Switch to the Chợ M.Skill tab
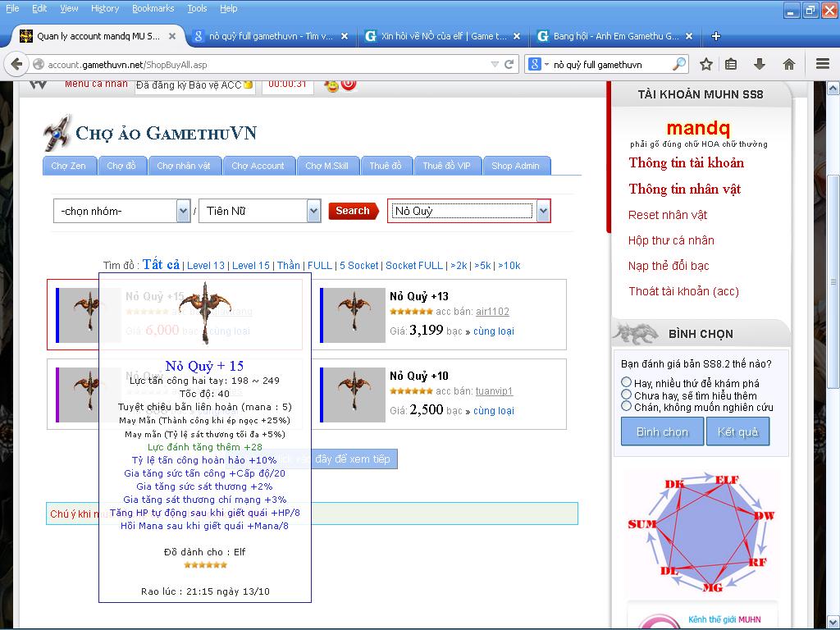Screen dimensions: 840x630 (326, 166)
